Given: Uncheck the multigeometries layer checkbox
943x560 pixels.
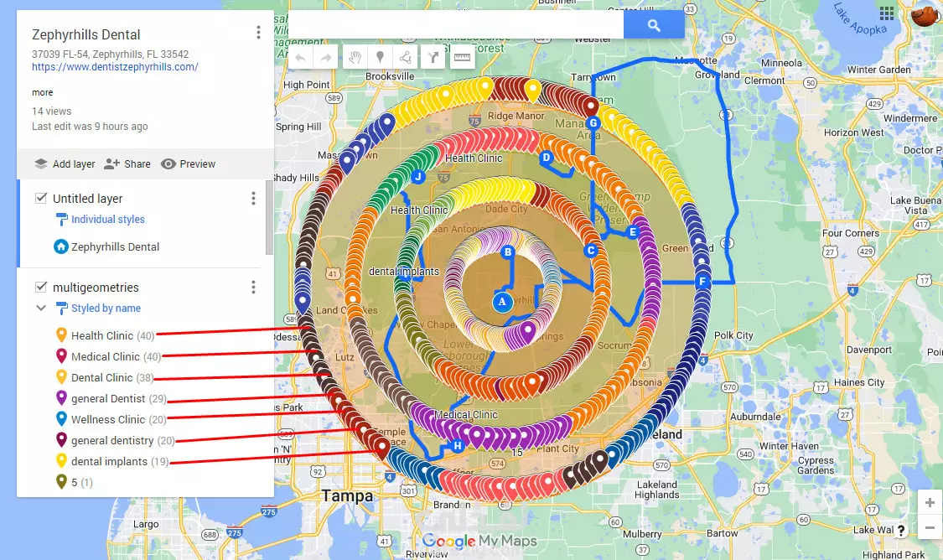Looking at the screenshot, I should click(x=41, y=287).
